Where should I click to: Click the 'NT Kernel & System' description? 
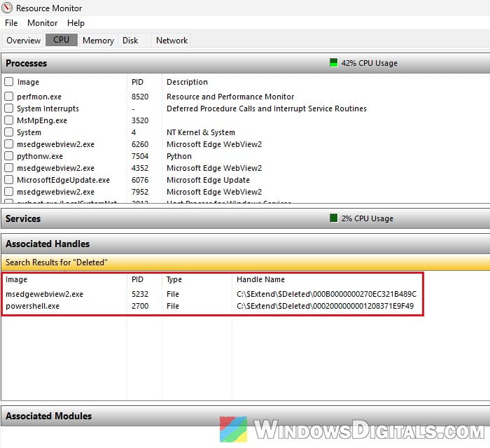coord(201,132)
